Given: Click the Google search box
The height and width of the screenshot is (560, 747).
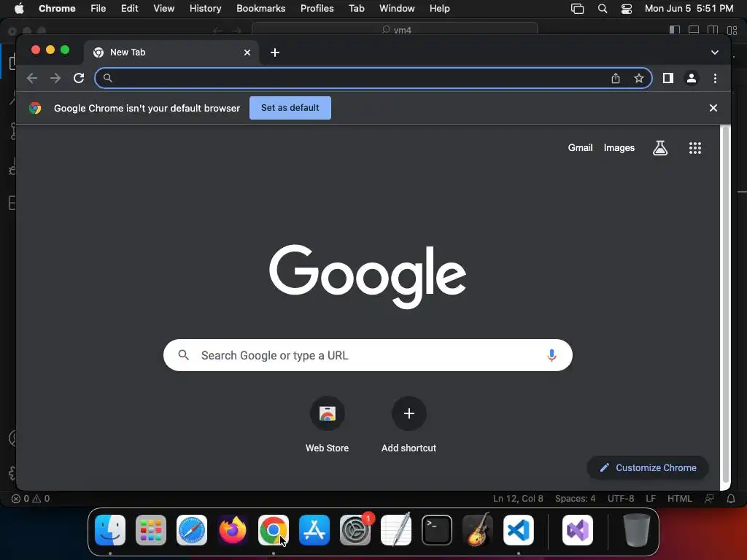Looking at the screenshot, I should (368, 355).
